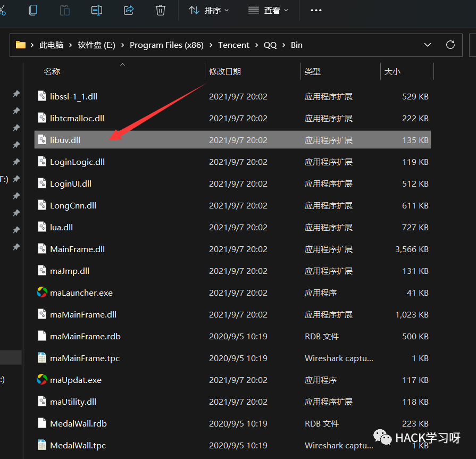Click pin icon beside libssl-1_1.dll row
This screenshot has height=459, width=476.
[x=16, y=94]
